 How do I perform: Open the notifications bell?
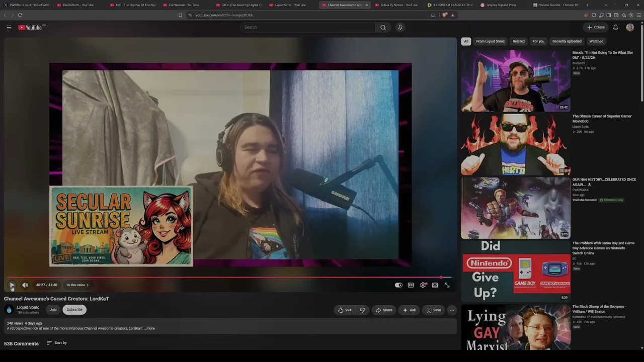615,27
